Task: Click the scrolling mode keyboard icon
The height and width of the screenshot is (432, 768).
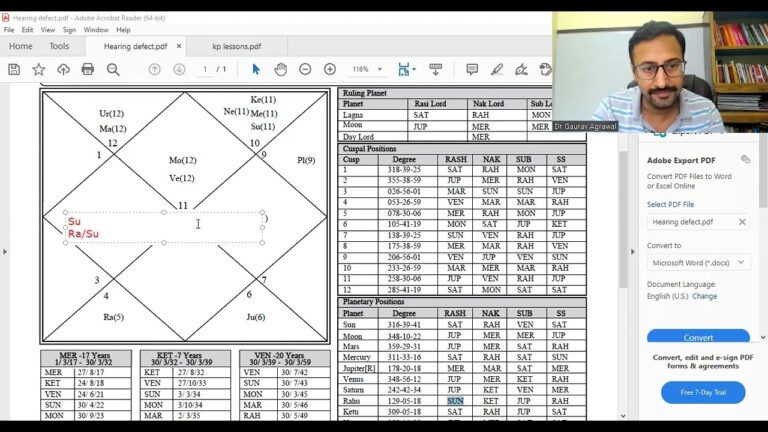Action: click(x=435, y=70)
